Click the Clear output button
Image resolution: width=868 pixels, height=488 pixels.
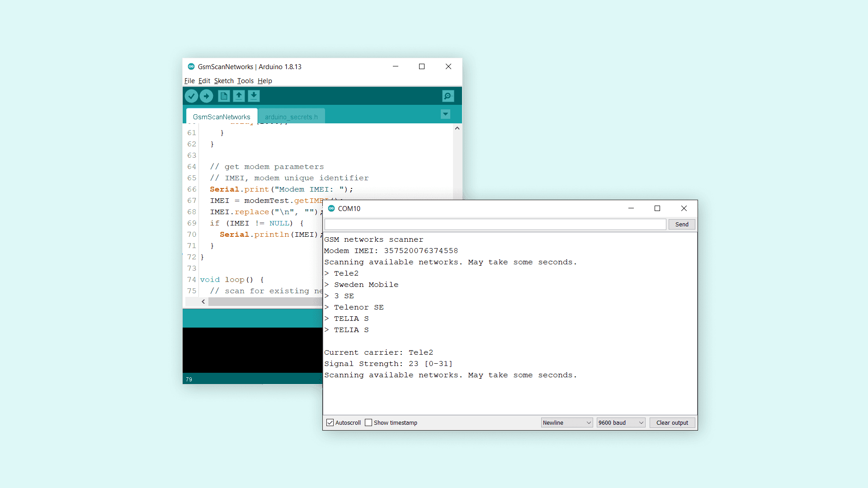tap(672, 422)
